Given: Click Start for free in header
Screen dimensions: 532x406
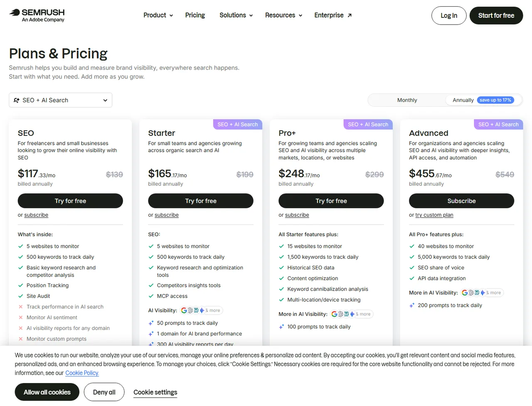Looking at the screenshot, I should click(x=496, y=15).
